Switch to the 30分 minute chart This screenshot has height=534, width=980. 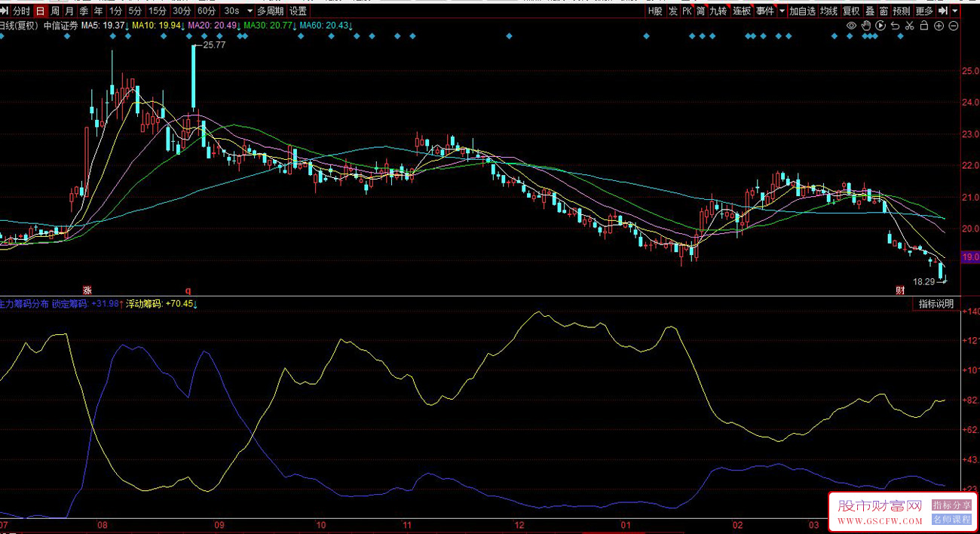(x=182, y=11)
